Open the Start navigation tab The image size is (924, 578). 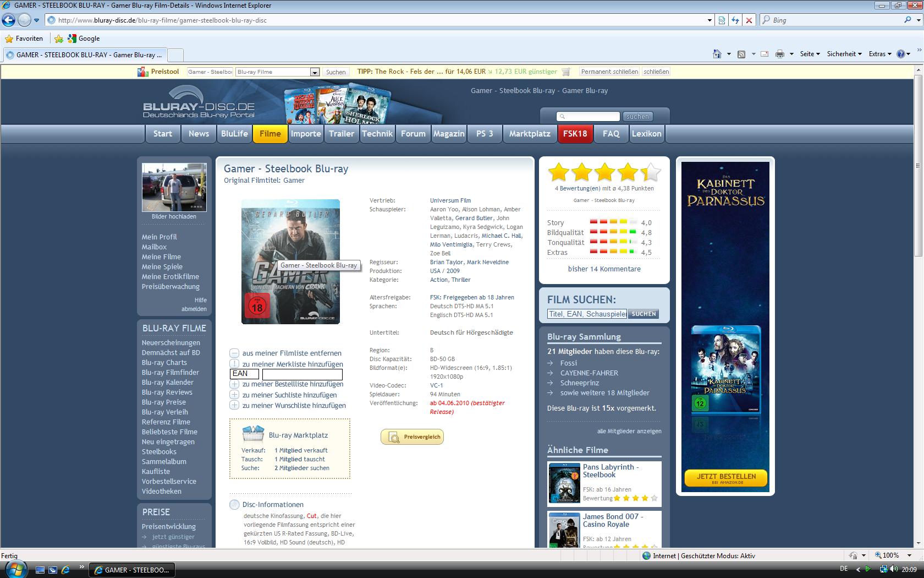[163, 134]
